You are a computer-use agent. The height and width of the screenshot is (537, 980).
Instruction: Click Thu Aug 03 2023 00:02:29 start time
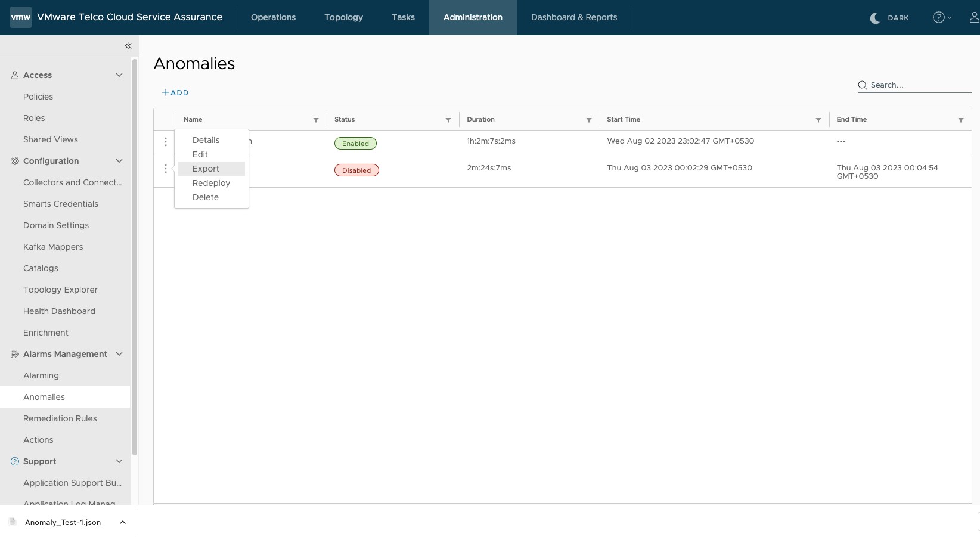tap(680, 168)
